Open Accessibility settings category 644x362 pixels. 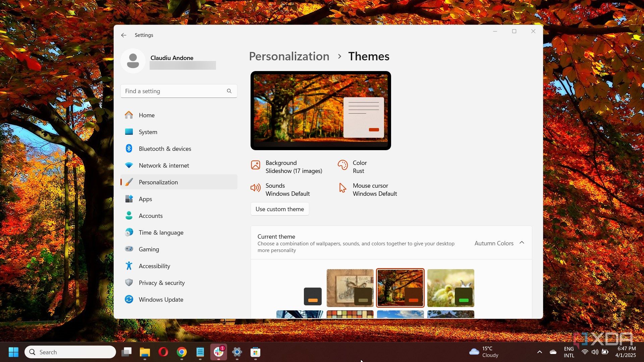pyautogui.click(x=179, y=266)
